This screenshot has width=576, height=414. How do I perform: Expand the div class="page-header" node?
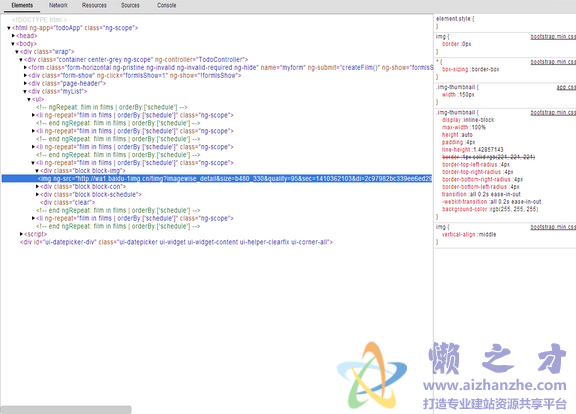pyautogui.click(x=25, y=83)
